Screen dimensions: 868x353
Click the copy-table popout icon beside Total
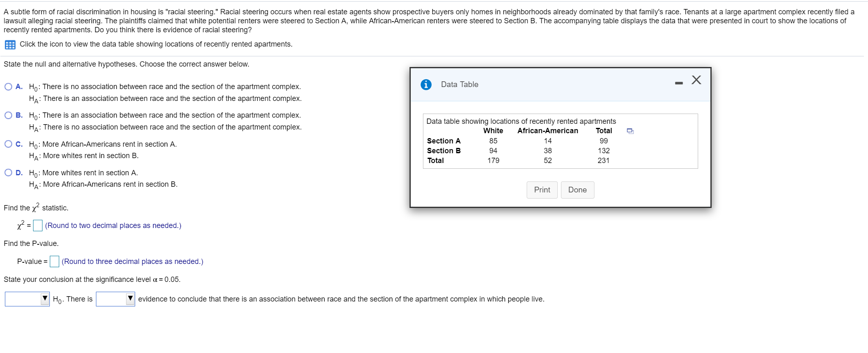[x=630, y=131]
